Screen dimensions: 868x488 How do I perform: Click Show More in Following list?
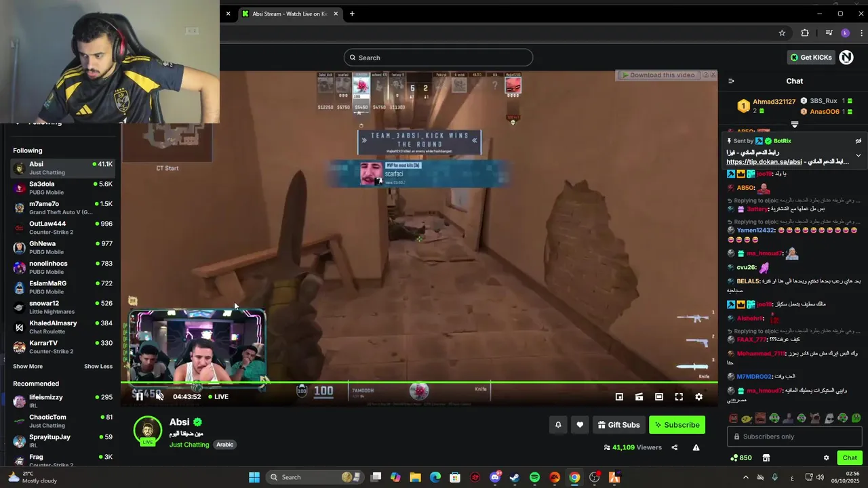[x=28, y=366]
